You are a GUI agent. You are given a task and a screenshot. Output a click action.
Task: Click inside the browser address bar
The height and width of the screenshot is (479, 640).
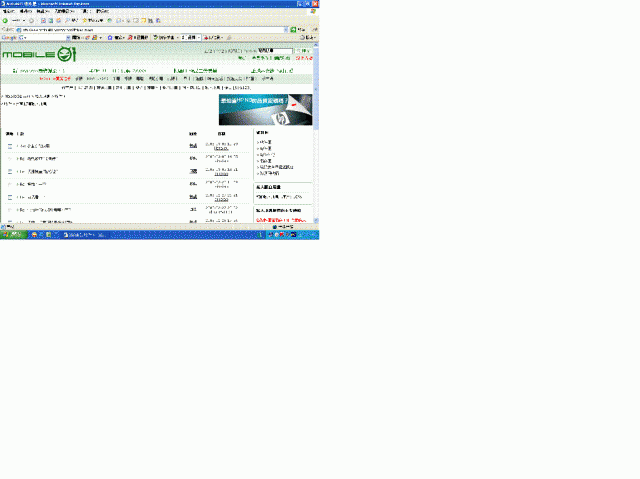(x=149, y=30)
